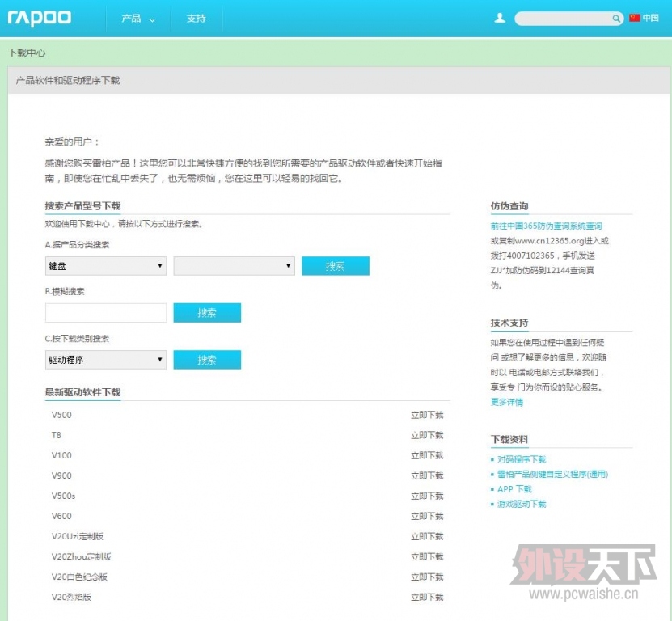The height and width of the screenshot is (621, 672).
Task: Open the 游戏驱动下载 link
Action: click(x=522, y=504)
